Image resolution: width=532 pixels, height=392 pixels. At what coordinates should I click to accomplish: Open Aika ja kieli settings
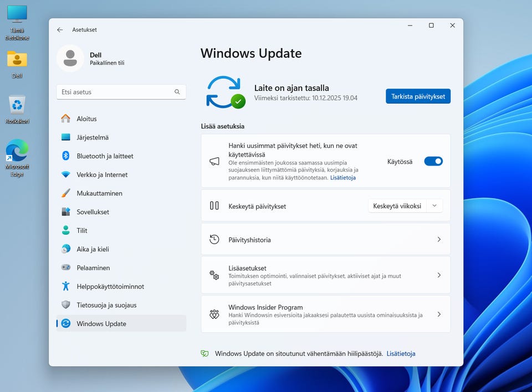121,249
